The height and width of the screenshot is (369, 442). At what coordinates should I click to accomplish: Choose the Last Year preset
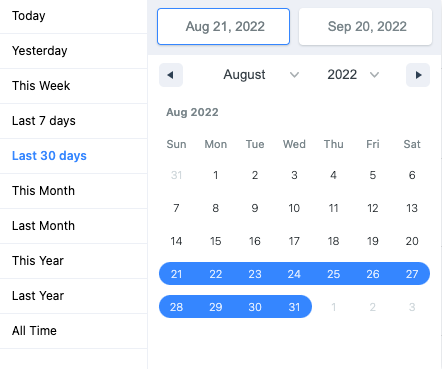coord(73,296)
